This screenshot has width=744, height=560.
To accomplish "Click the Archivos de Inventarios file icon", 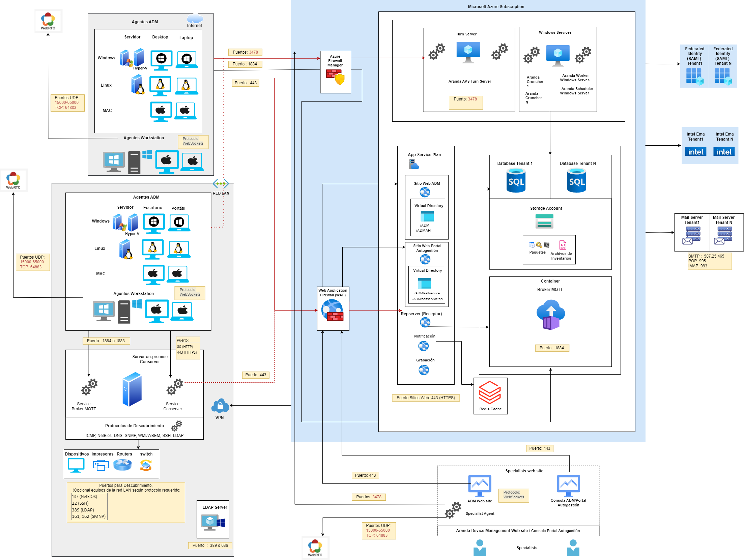I will tap(563, 245).
